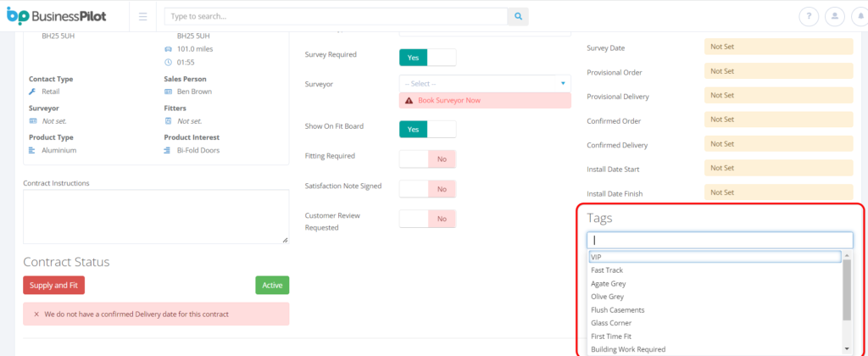Open the user profile icon
The image size is (868, 356).
pyautogui.click(x=834, y=16)
